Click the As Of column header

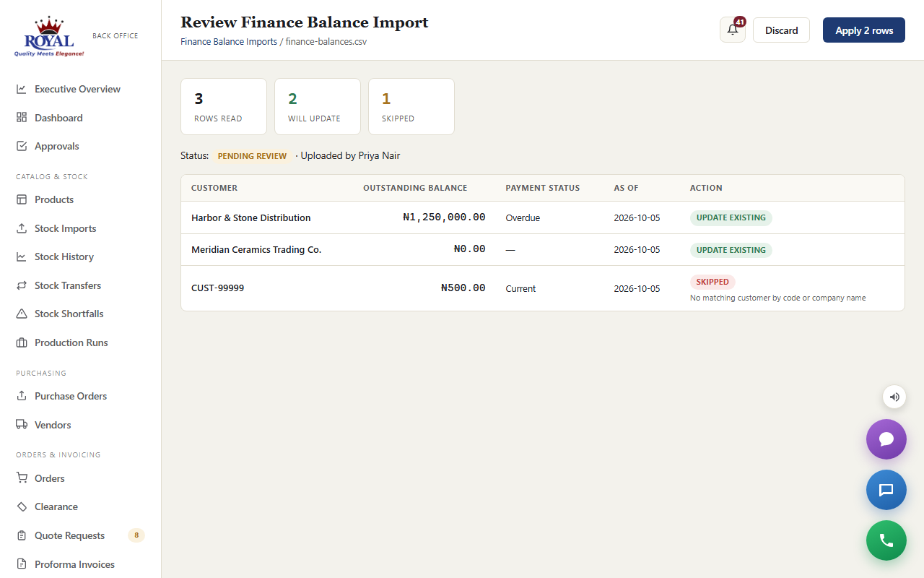tap(626, 188)
